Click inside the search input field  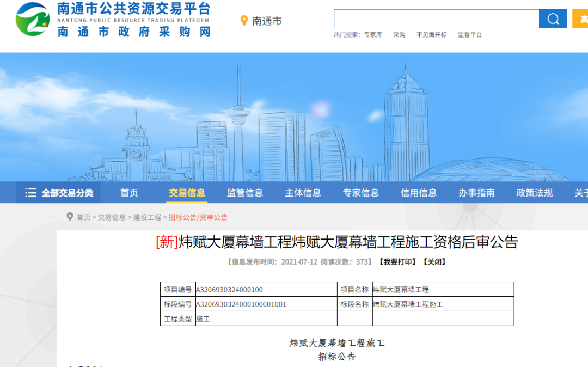tap(436, 18)
